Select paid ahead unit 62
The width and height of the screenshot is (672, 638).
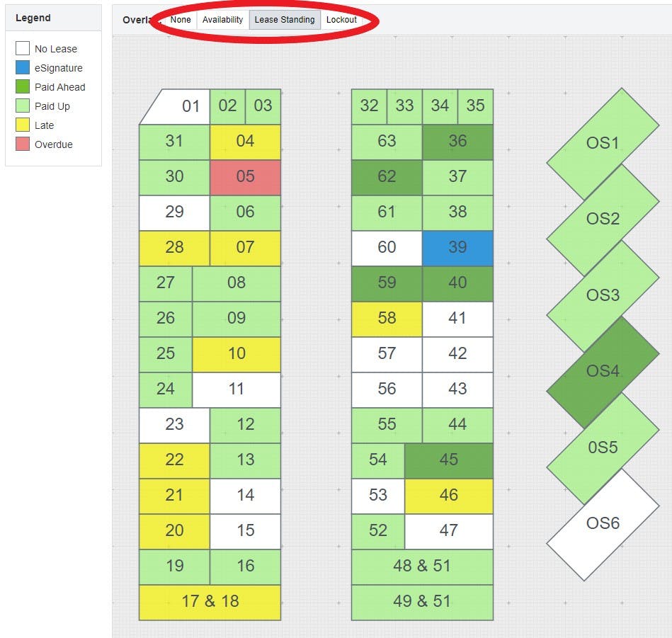tap(387, 178)
